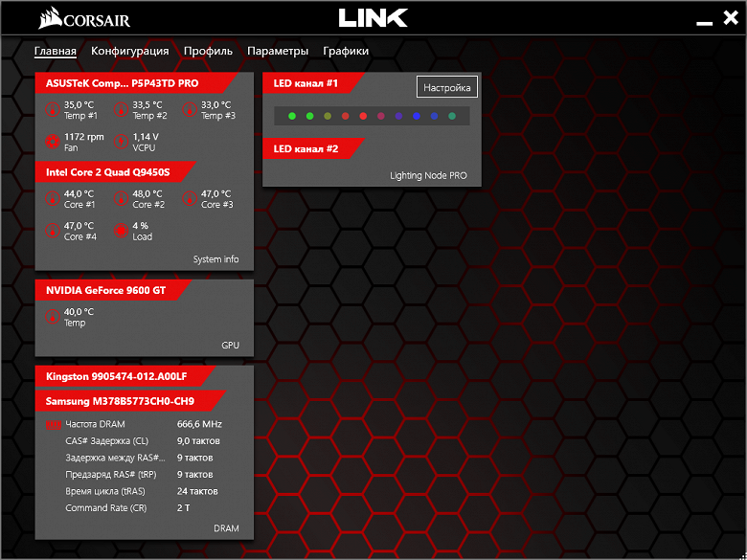Viewport: 747px width, 560px height.
Task: Click the DRAM panel label
Action: tap(226, 528)
